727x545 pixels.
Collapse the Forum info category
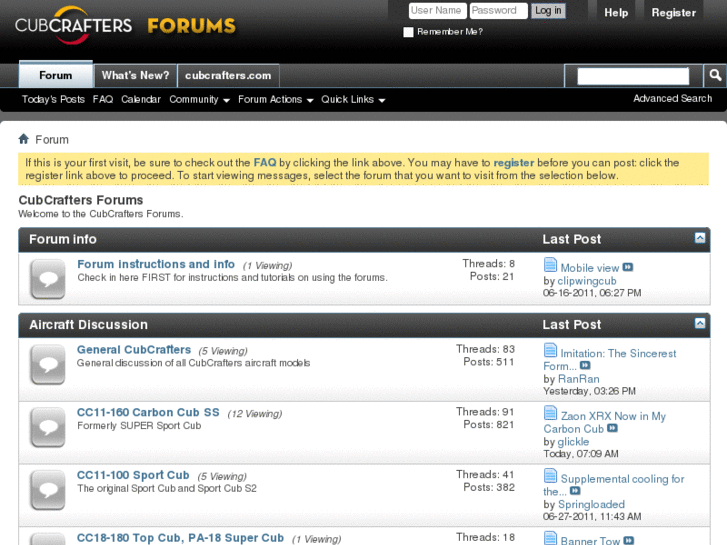(x=700, y=238)
